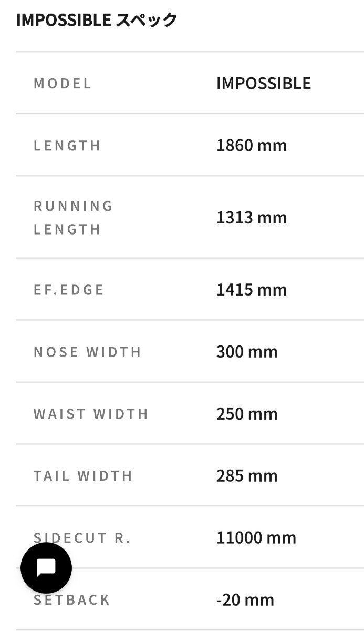Select the 11000 mm sidecut radius value
This screenshot has height=631, width=364.
(x=256, y=538)
